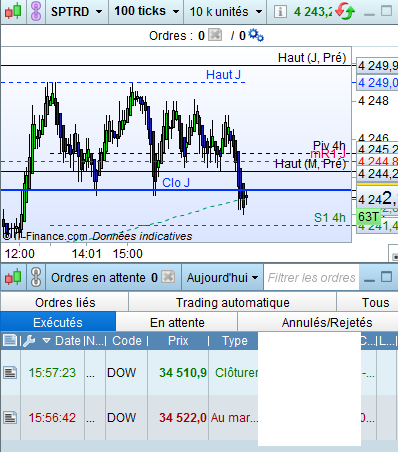Focus the Filtrer les ordres input field
Viewport: 398px width, 452px height.
tap(311, 278)
